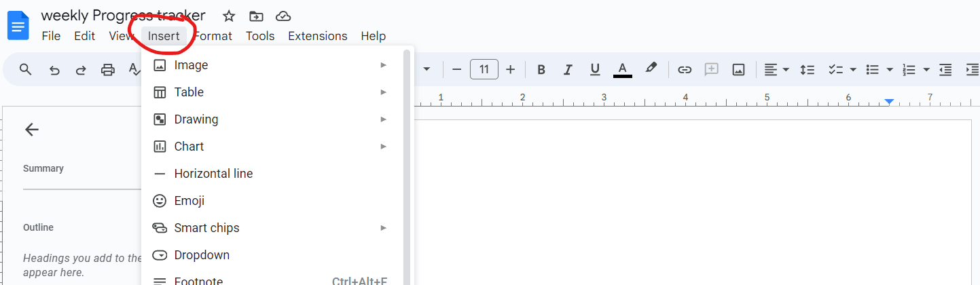The width and height of the screenshot is (980, 285).
Task: Toggle underline formatting
Action: (595, 69)
